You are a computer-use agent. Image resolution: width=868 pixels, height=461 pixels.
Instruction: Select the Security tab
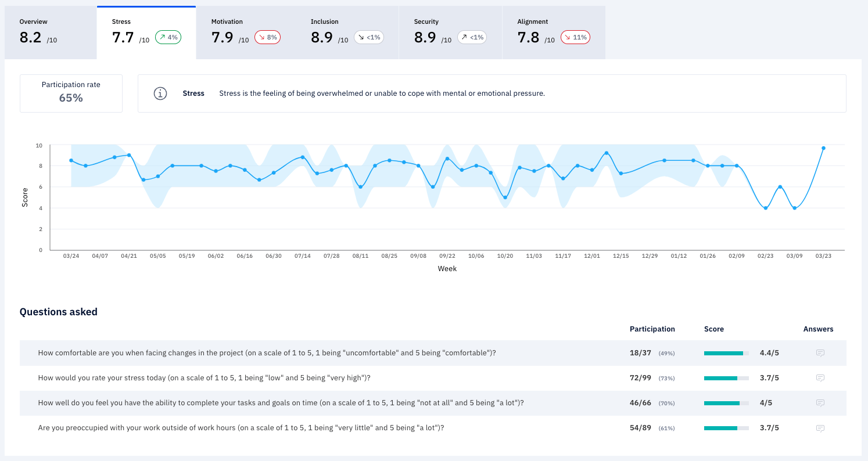tap(450, 33)
